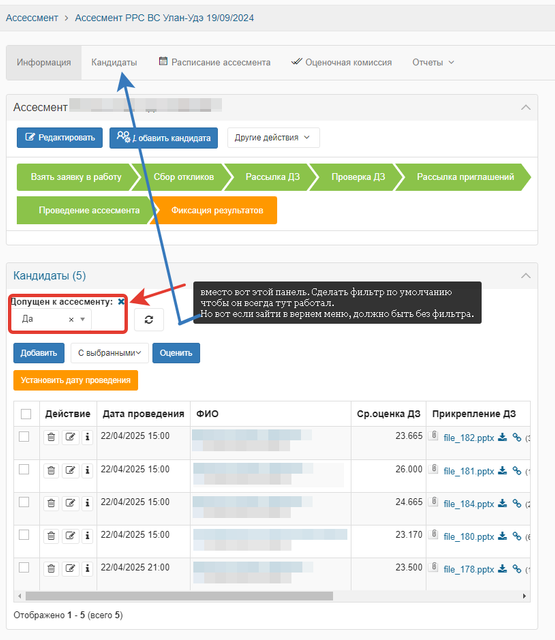Delete the candidate with file_182.pptx

tap(51, 437)
